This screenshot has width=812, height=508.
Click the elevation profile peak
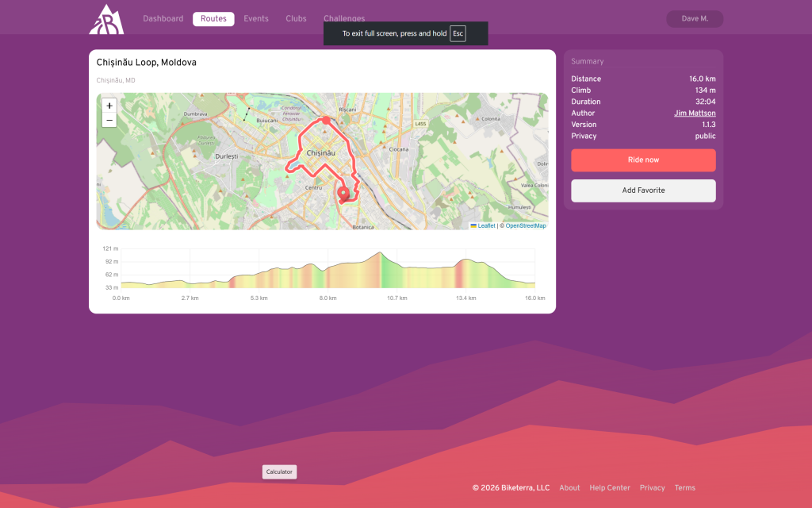tap(381, 254)
